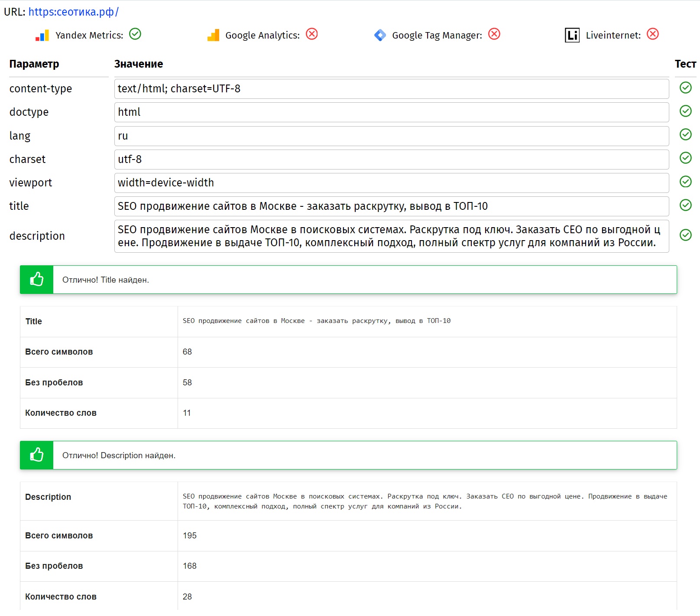Click the content-type test checkmark

pos(685,88)
